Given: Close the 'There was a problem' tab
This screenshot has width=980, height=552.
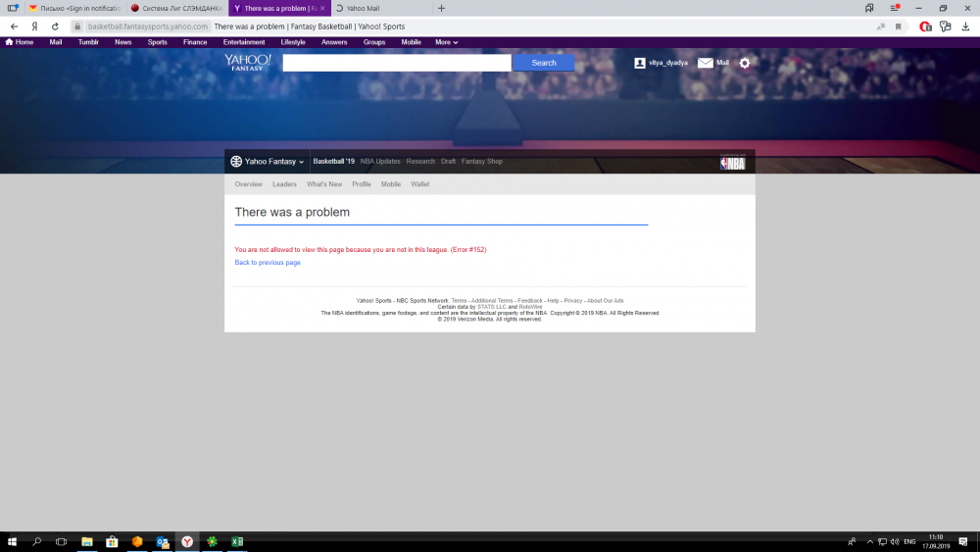Looking at the screenshot, I should [x=322, y=8].
